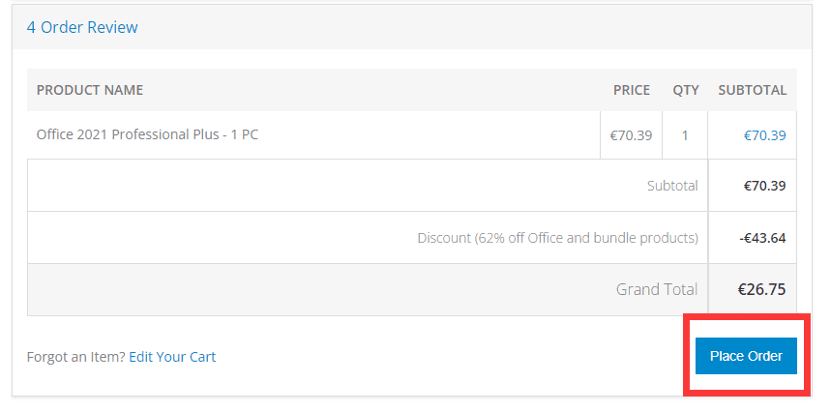Select the Order Review heading text
Screen dimensions: 832x412
pyautogui.click(x=89, y=27)
